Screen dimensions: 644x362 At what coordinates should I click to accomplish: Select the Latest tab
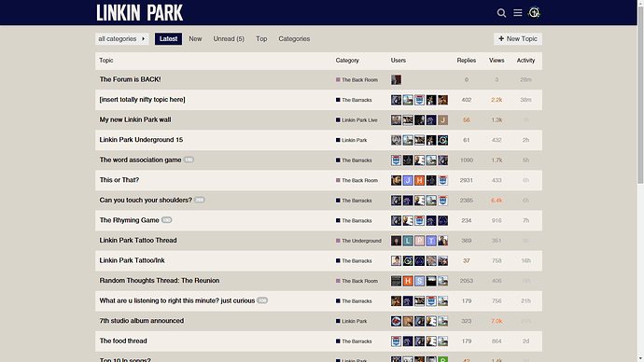pyautogui.click(x=168, y=39)
